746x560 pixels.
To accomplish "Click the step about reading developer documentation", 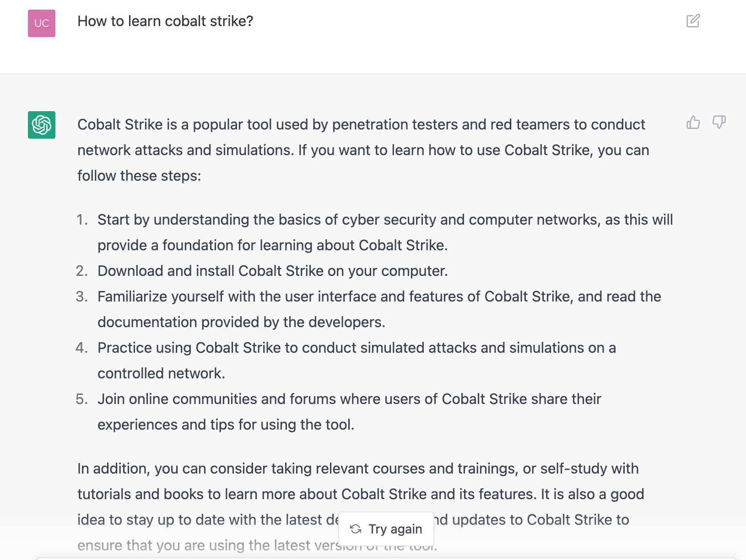I will point(379,309).
